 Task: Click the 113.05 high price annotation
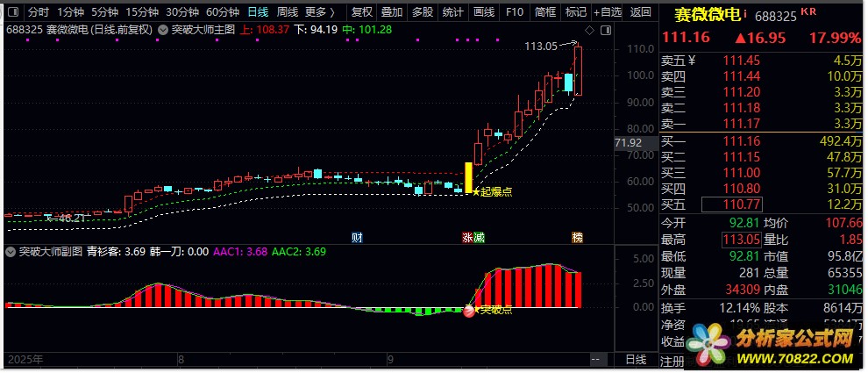click(x=541, y=47)
